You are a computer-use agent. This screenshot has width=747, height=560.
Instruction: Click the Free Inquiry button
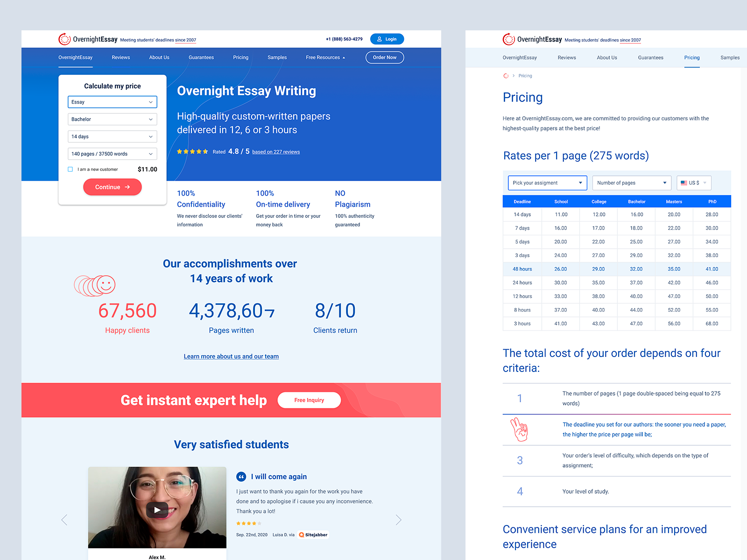click(309, 400)
